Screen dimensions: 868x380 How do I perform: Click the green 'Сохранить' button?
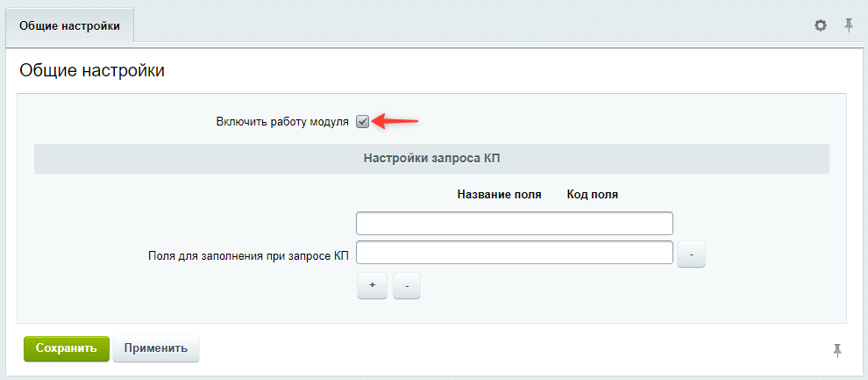(x=67, y=348)
